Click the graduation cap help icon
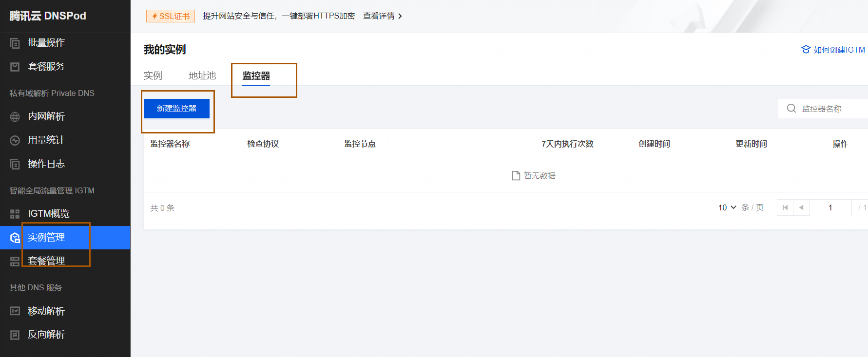868x357 pixels. (806, 50)
